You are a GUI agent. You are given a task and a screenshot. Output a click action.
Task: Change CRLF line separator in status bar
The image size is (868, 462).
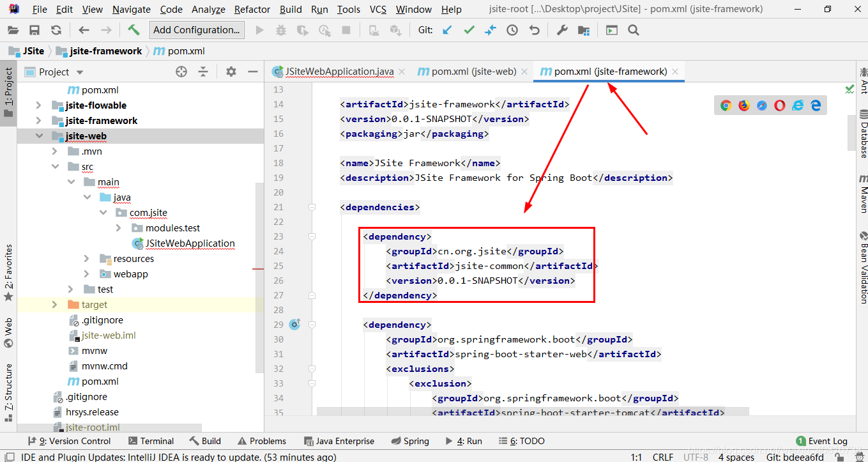(663, 458)
